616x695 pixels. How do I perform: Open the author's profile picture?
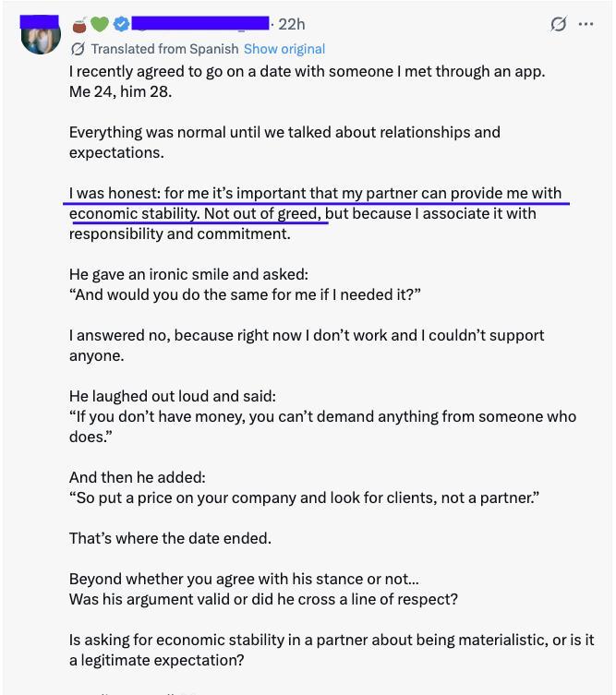(40, 35)
